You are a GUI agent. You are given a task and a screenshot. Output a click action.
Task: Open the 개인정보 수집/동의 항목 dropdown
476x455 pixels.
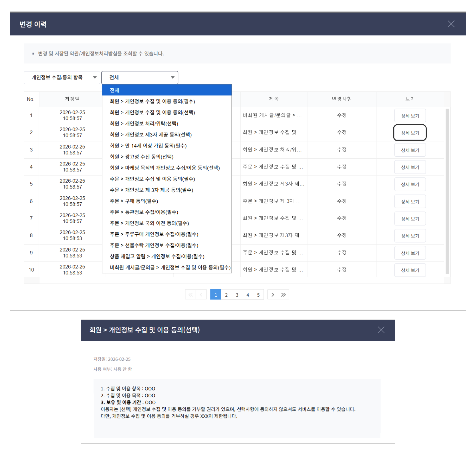[62, 77]
